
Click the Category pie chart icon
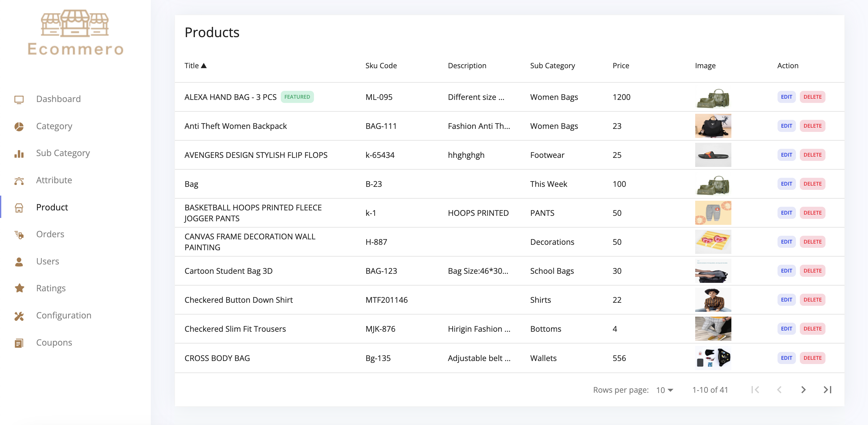19,126
